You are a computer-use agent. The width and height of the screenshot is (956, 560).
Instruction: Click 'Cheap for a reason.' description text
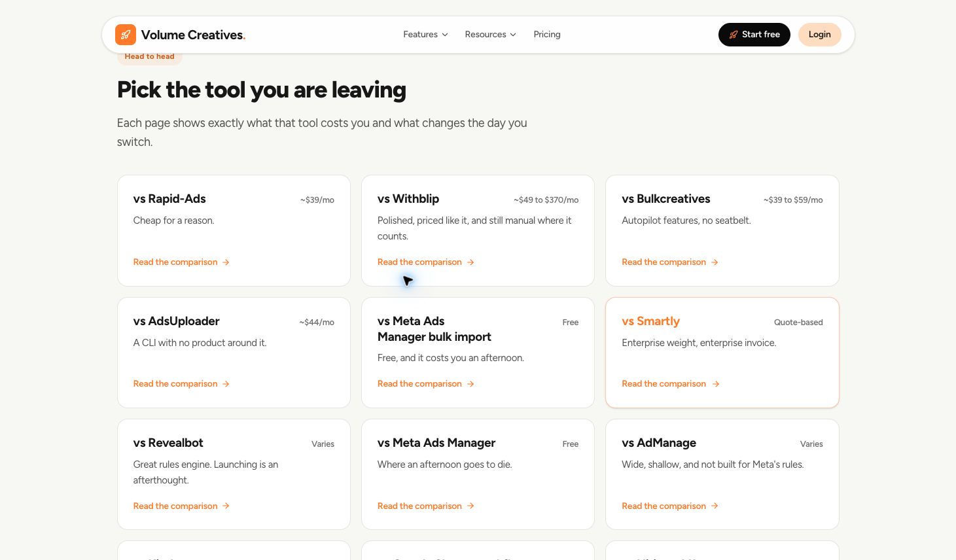[174, 220]
